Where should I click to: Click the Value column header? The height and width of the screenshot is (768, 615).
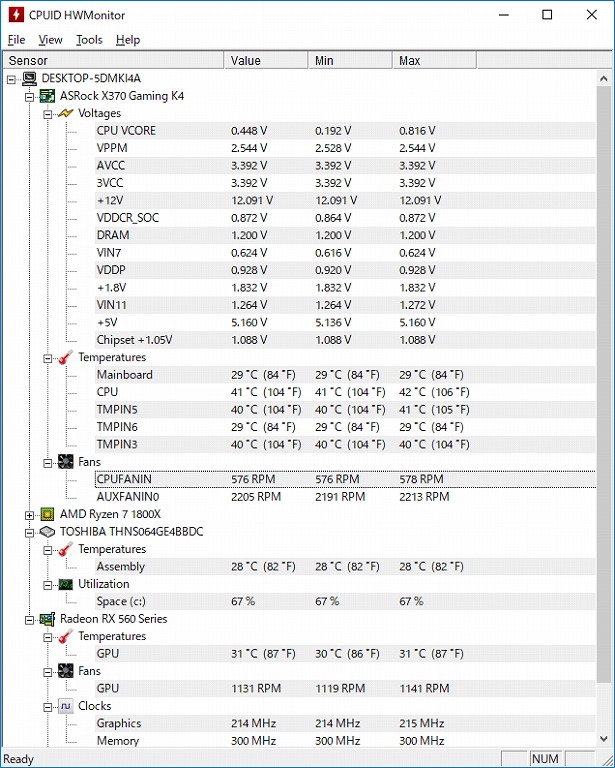265,61
